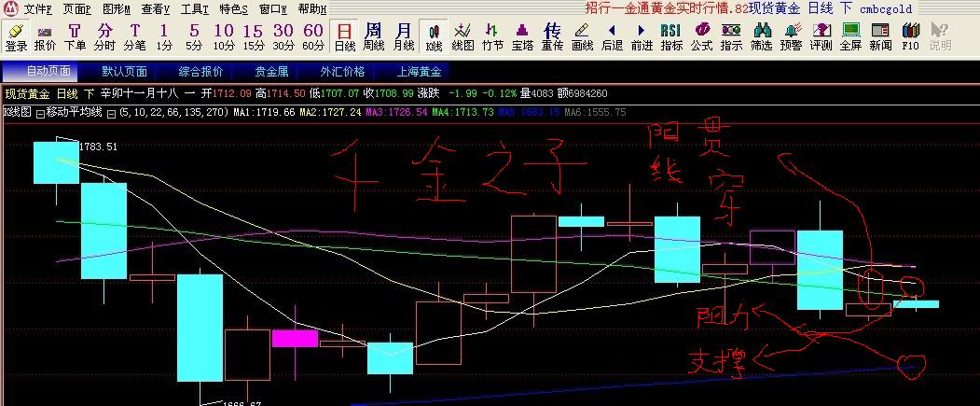Switch to the 60分 period icon

[x=313, y=37]
